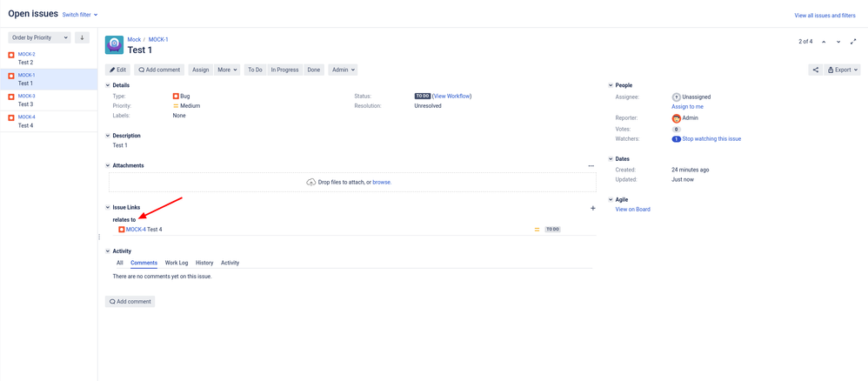Collapse the People section
Image resolution: width=868 pixels, height=381 pixels.
[x=611, y=85]
